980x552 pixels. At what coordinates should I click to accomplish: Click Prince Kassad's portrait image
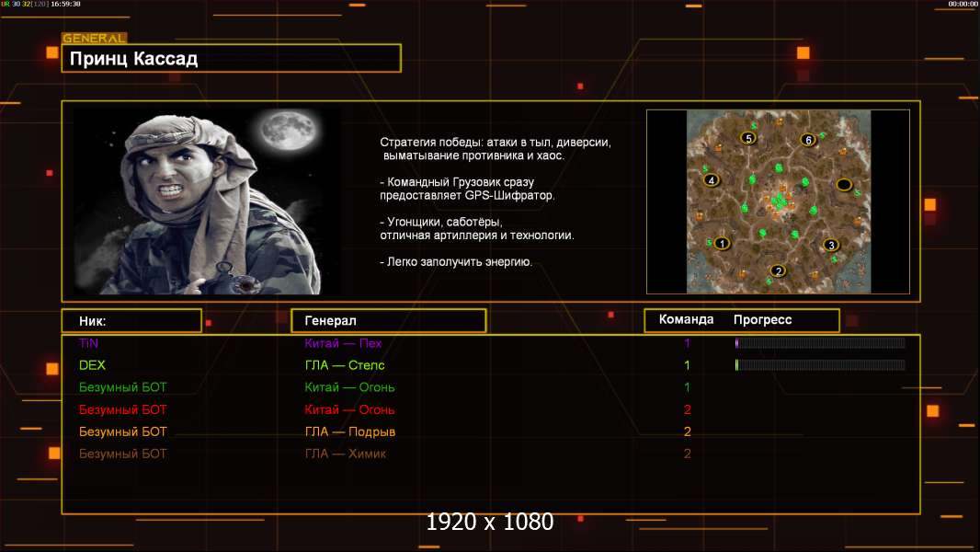pos(206,202)
